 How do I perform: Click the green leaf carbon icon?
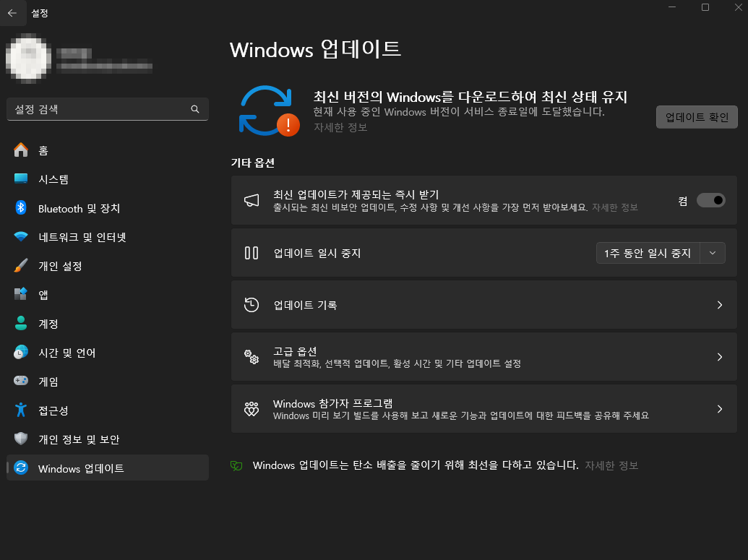tap(236, 465)
